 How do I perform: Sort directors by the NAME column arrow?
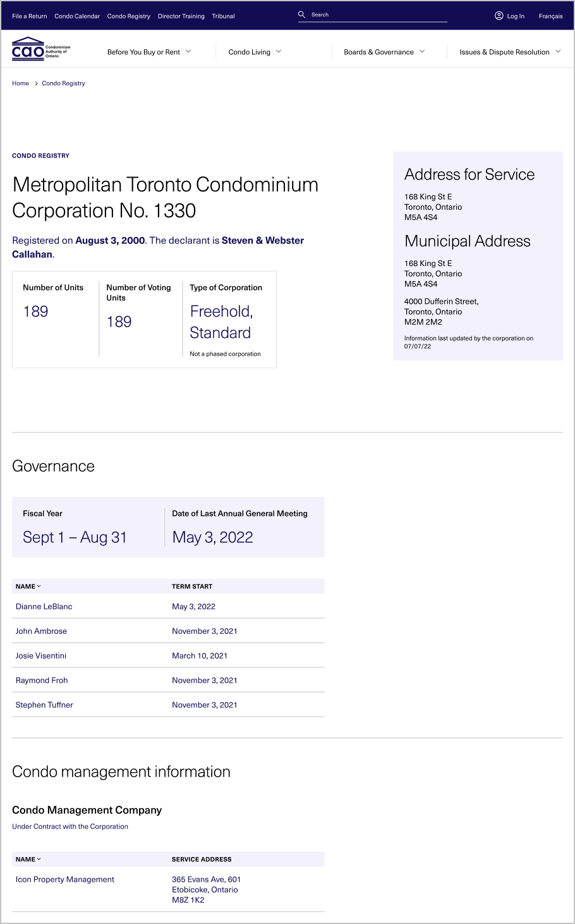click(39, 587)
